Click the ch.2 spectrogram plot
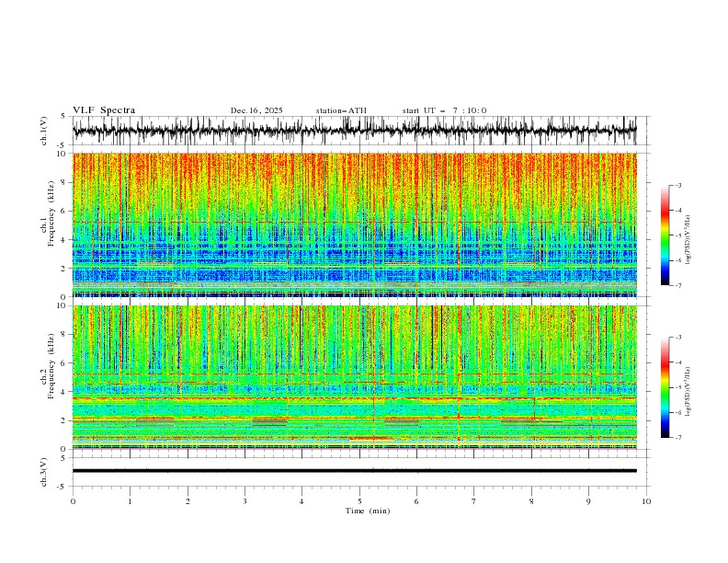 354,377
